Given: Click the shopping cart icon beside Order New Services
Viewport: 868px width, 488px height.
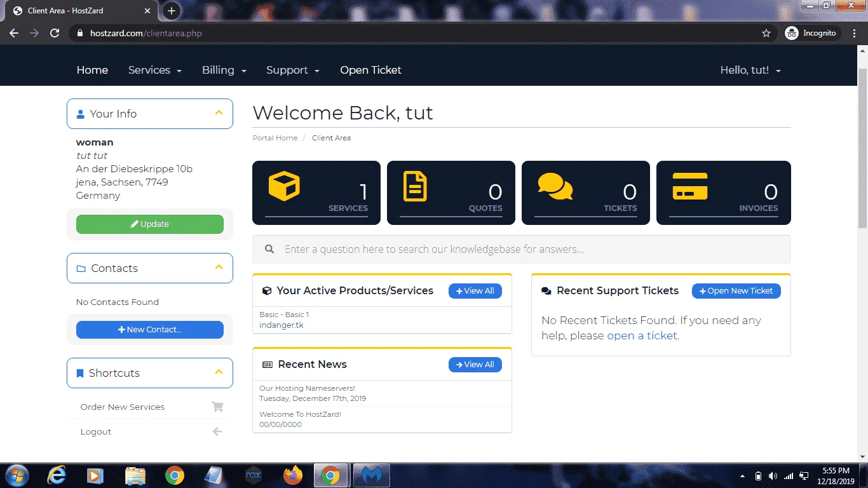Looking at the screenshot, I should point(217,407).
